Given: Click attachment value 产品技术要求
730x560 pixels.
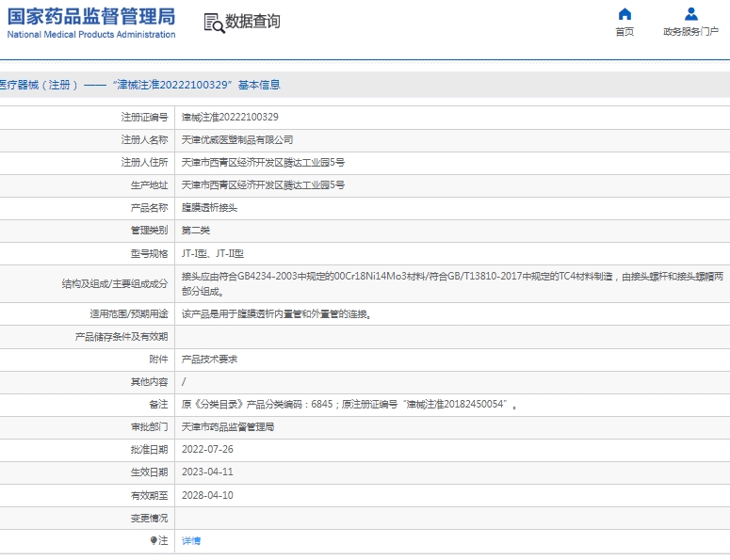Looking at the screenshot, I should pos(209,360).
